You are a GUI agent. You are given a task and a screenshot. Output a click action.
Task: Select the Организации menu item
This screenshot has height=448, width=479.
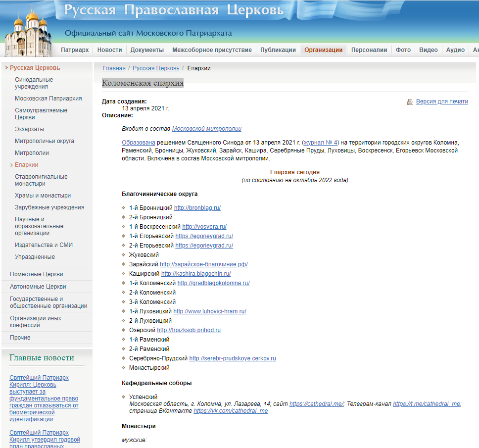coord(323,50)
